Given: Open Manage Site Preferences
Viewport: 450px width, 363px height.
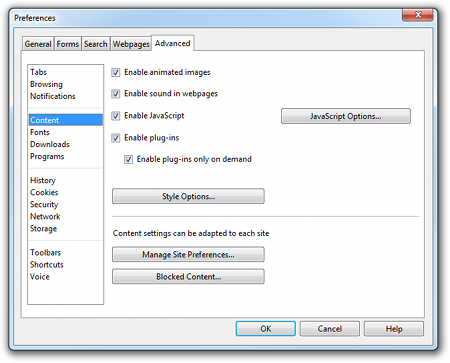Looking at the screenshot, I should click(x=188, y=255).
